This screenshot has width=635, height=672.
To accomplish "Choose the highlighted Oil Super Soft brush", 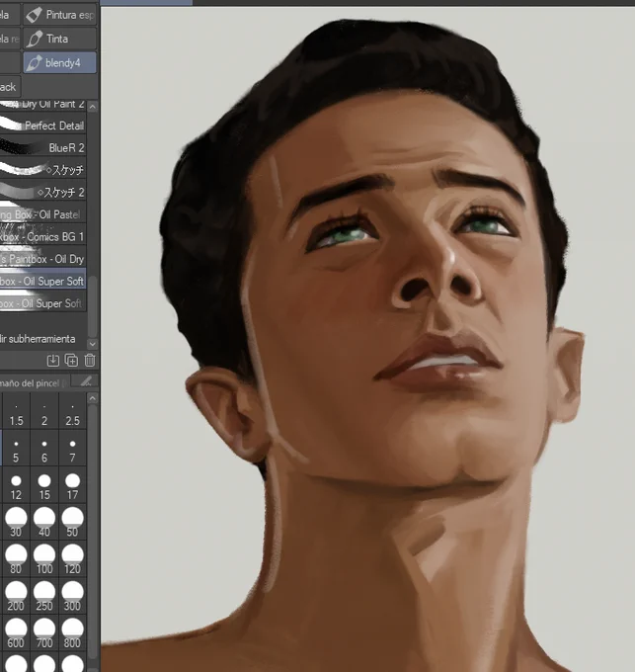I will coord(42,281).
